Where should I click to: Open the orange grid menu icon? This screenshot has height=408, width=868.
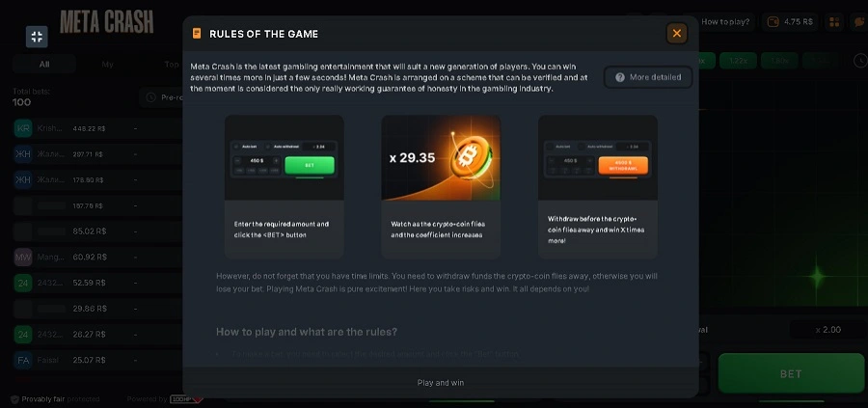[x=834, y=22]
